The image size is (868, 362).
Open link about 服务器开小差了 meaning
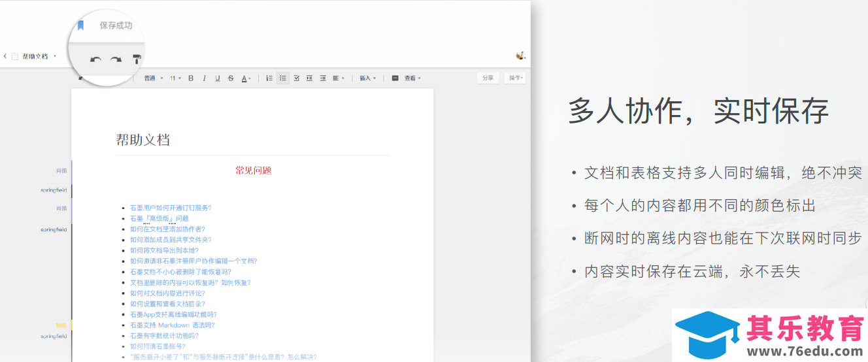pos(223,357)
